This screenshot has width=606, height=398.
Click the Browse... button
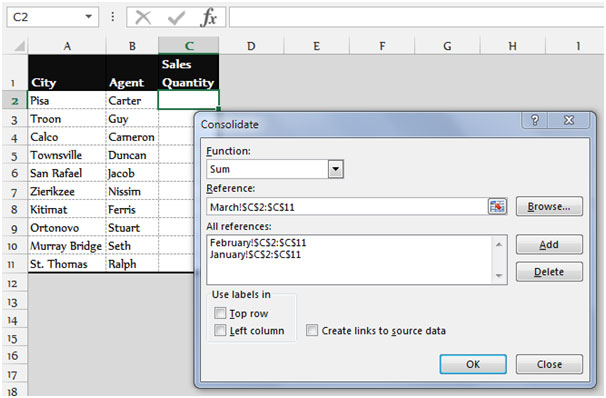point(549,207)
